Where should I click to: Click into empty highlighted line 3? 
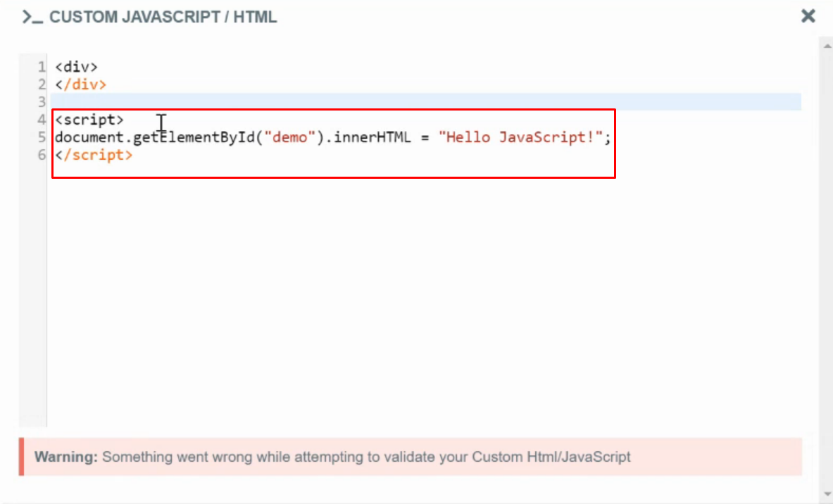pos(426,102)
